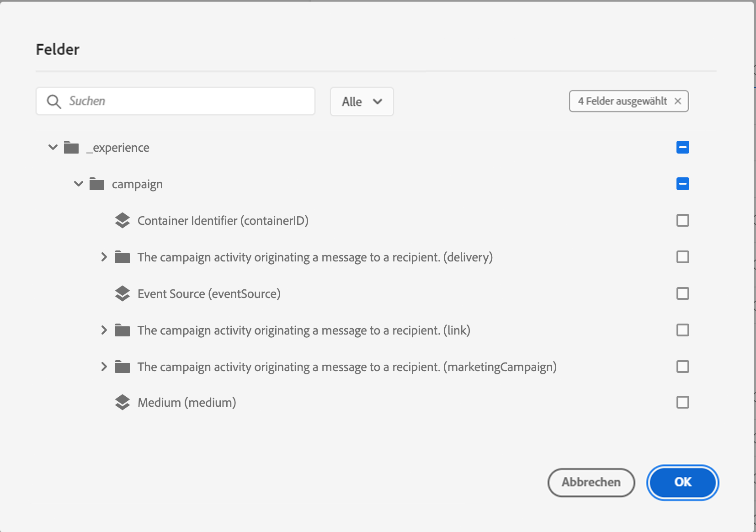Check the Container Identifier checkbox

pos(682,220)
